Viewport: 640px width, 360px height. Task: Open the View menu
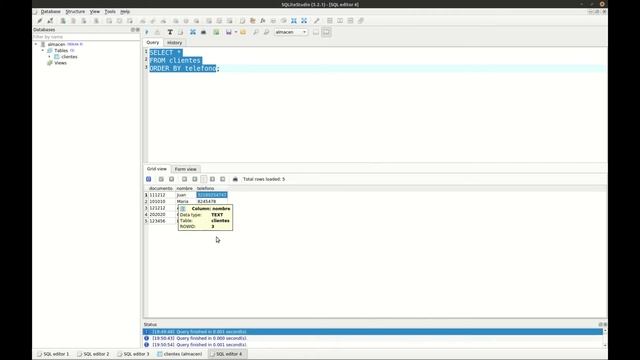tap(95, 12)
